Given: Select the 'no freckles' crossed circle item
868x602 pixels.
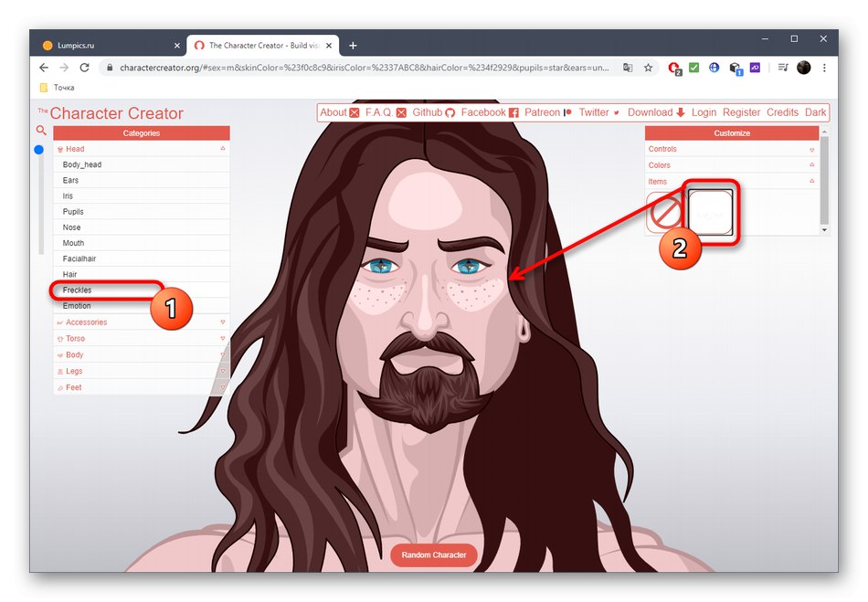Looking at the screenshot, I should (665, 213).
